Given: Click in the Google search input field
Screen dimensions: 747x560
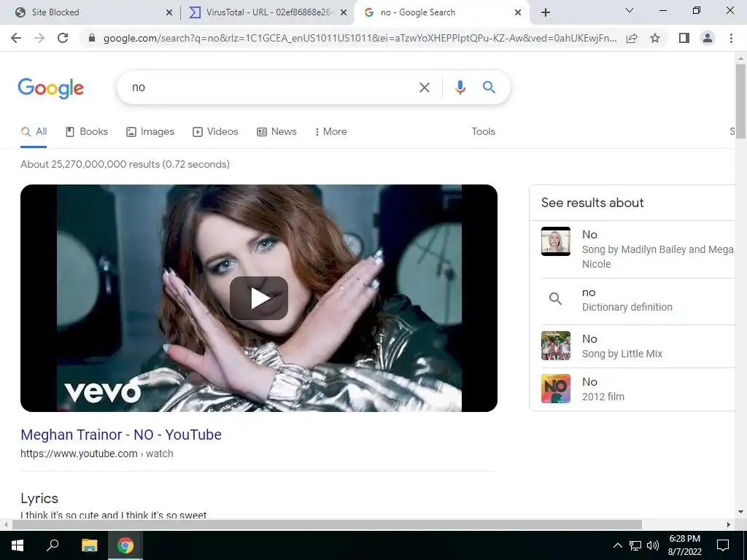Looking at the screenshot, I should [x=271, y=87].
